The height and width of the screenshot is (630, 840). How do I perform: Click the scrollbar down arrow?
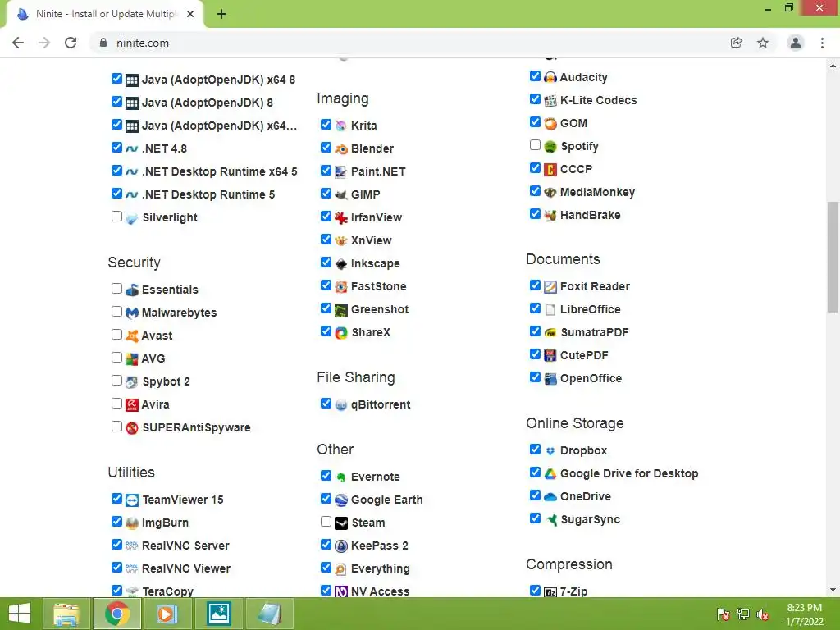[833, 591]
